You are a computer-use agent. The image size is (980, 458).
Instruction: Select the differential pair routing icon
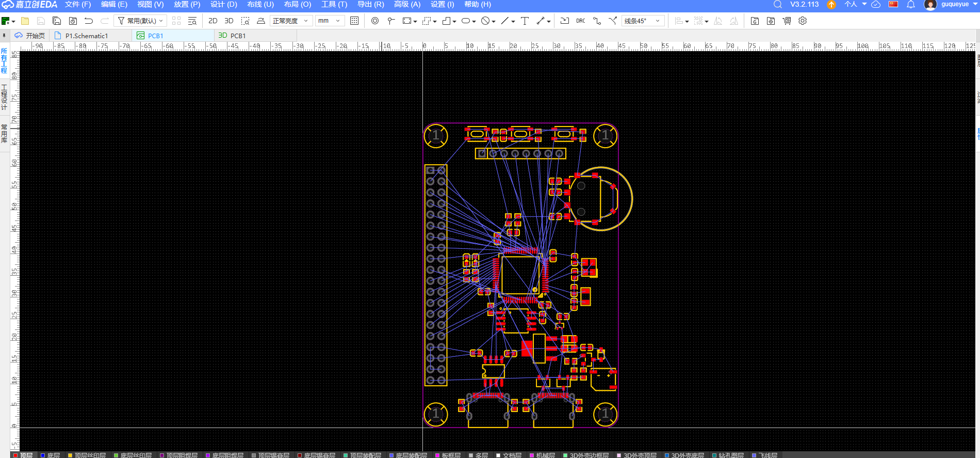[613, 21]
